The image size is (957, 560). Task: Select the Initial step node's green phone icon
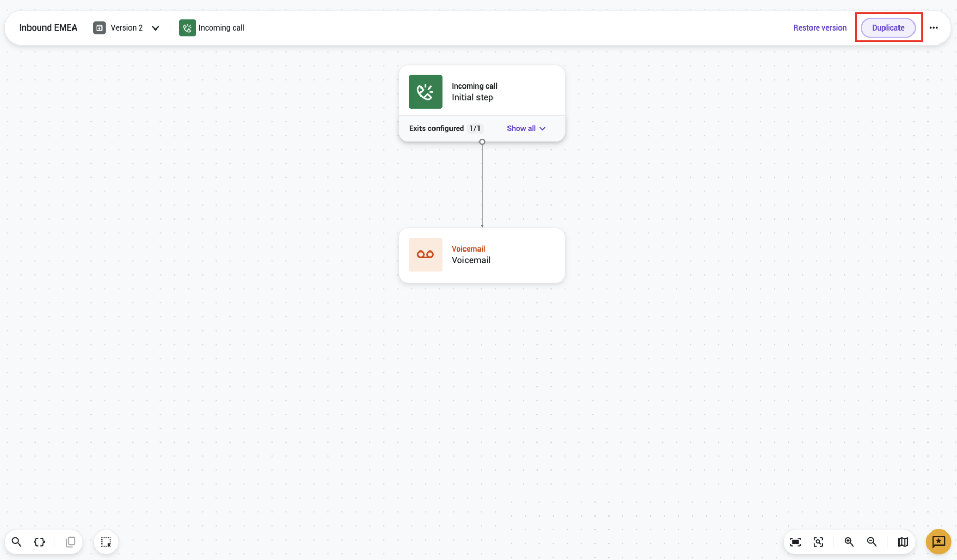click(x=426, y=92)
